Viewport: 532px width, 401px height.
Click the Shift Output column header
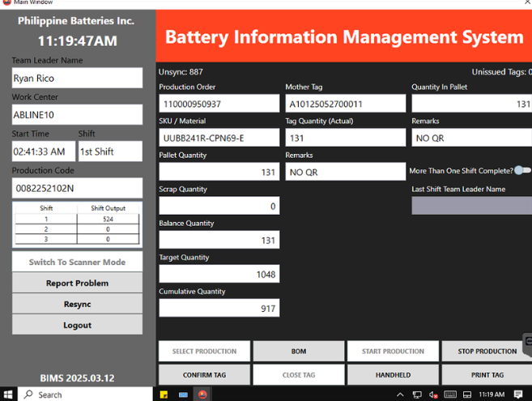(108, 208)
